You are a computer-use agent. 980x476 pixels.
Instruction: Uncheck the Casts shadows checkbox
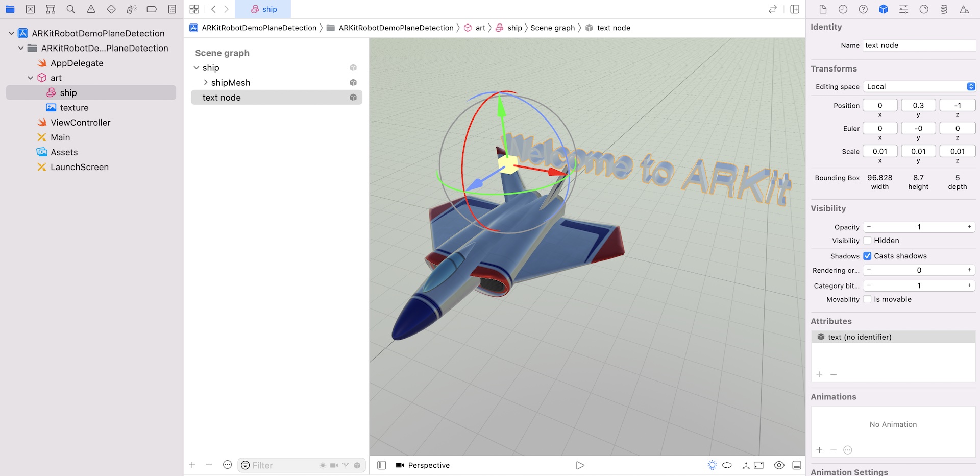pos(867,256)
